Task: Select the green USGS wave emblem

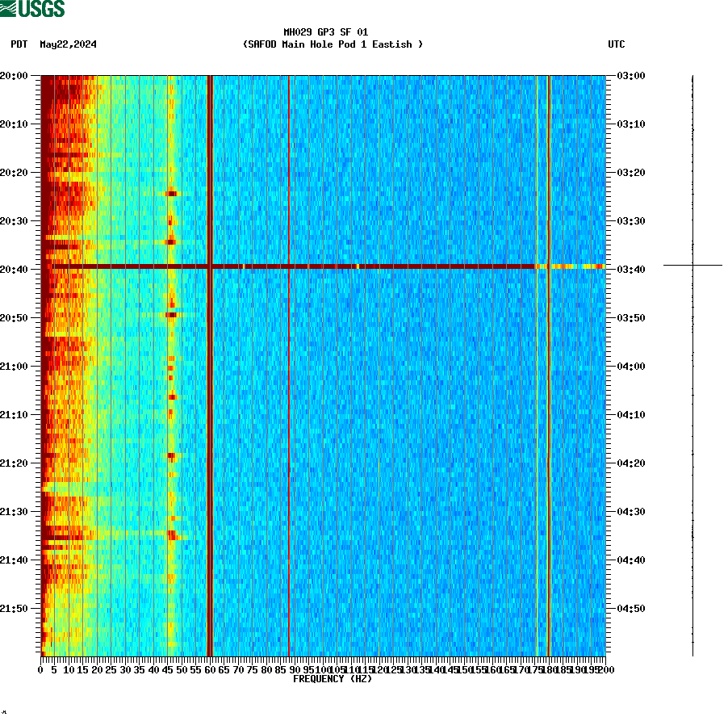Action: coord(8,8)
